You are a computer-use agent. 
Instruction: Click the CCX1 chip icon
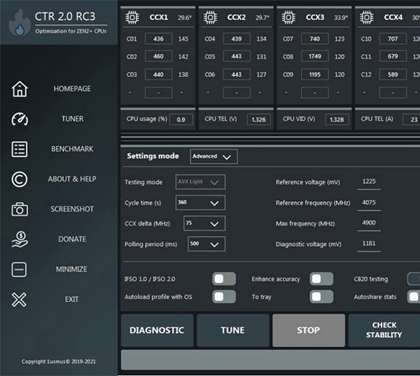[x=132, y=17]
